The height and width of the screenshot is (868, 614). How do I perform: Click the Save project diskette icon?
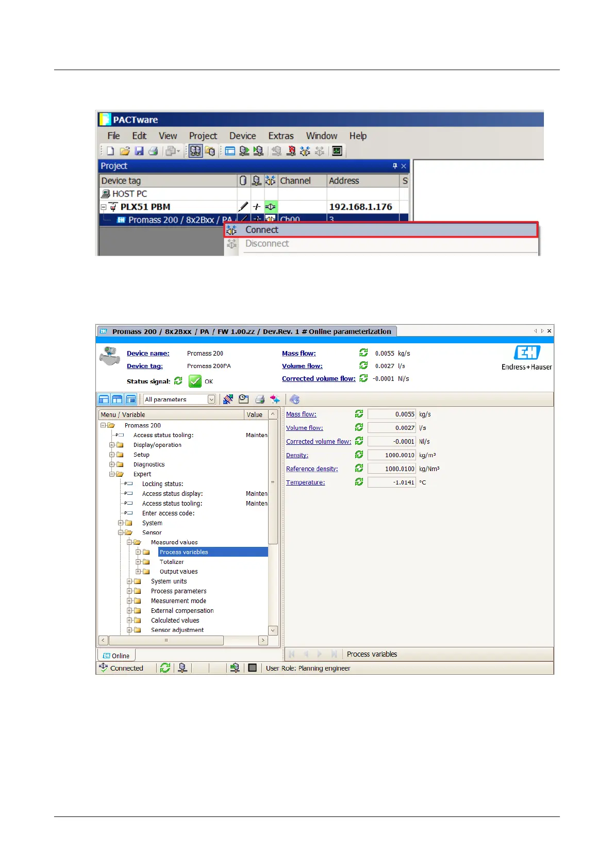point(139,151)
